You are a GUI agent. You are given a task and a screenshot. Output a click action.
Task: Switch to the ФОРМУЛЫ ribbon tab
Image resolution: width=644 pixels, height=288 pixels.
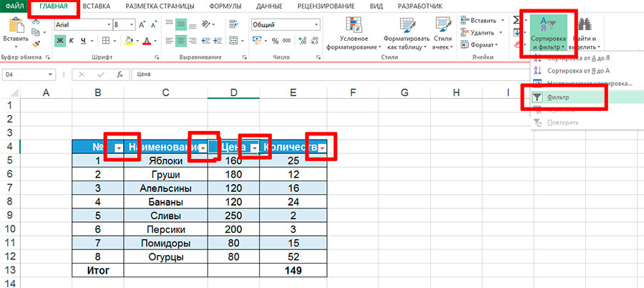click(225, 6)
